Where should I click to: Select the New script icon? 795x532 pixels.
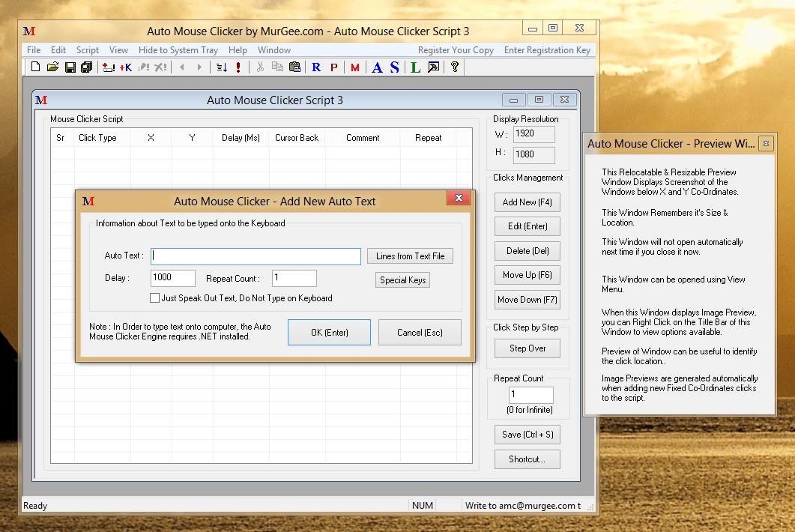coord(34,67)
